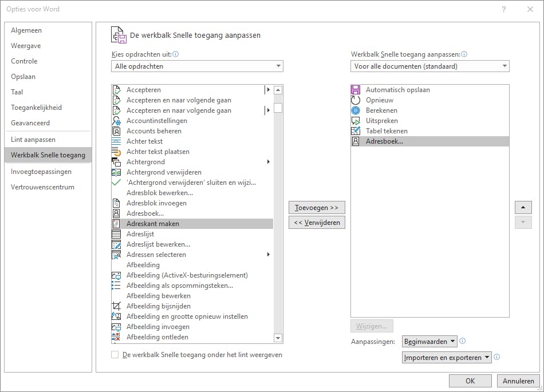Enable showing toolbar below the ribbon checkbox
Image resolution: width=544 pixels, height=392 pixels.
[115, 355]
